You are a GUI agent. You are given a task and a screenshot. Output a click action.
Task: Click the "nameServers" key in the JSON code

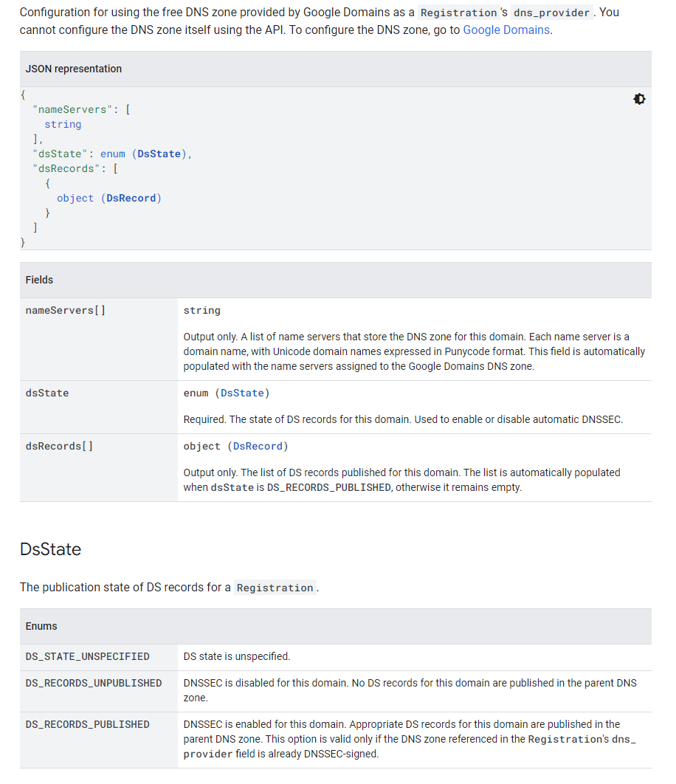tap(72, 109)
